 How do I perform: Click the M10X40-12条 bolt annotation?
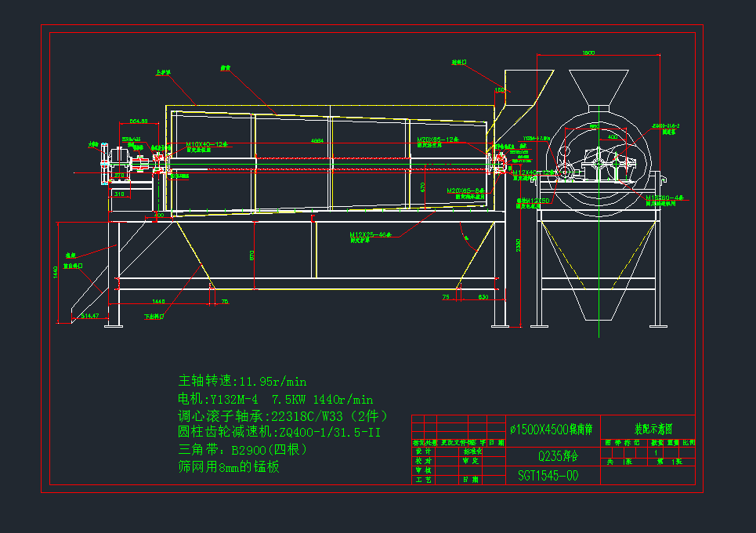pyautogui.click(x=206, y=144)
